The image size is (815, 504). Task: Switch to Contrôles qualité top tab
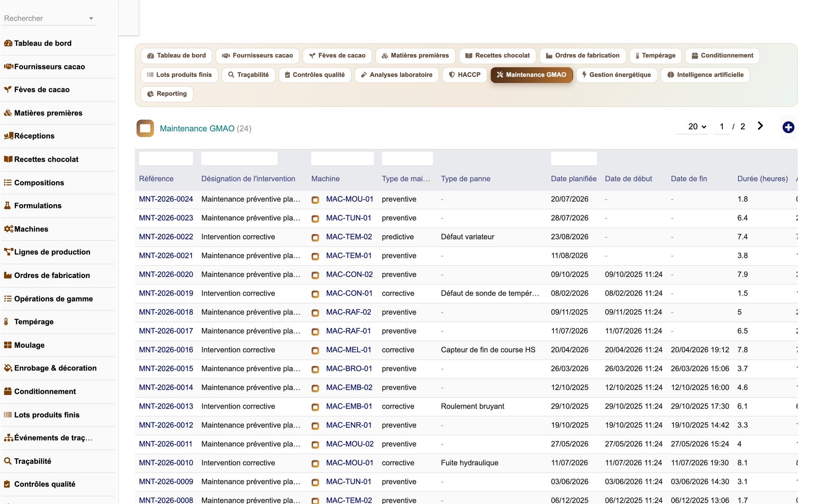click(x=315, y=75)
